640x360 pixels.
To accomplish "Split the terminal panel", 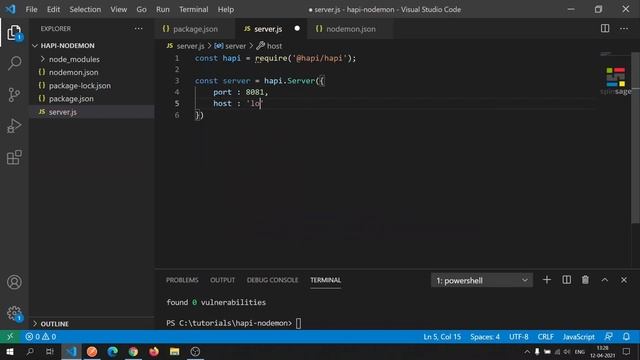I will pos(567,280).
